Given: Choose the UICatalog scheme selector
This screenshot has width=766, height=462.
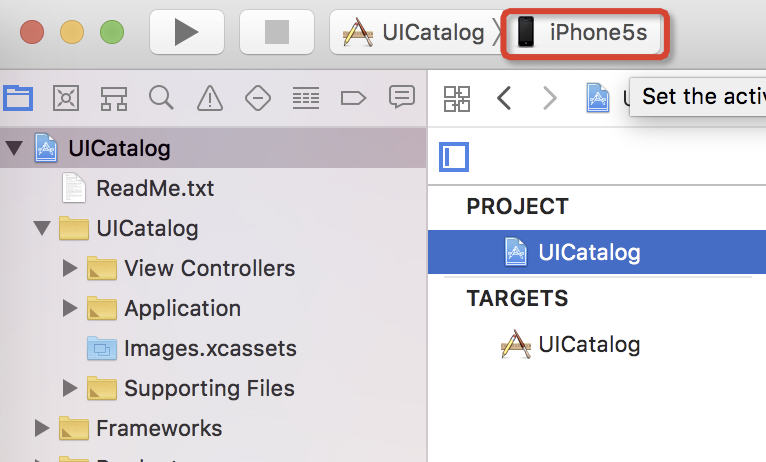Looking at the screenshot, I should pos(414,33).
